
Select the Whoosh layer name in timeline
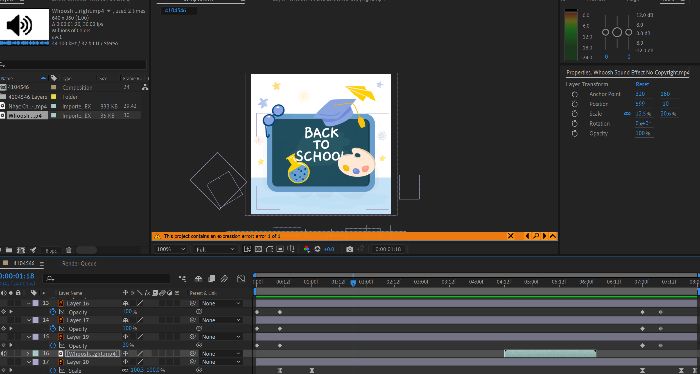(93, 353)
